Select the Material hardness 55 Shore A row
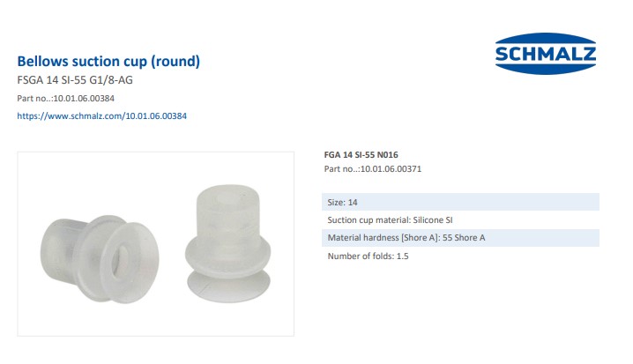The height and width of the screenshot is (364, 633). [460, 238]
